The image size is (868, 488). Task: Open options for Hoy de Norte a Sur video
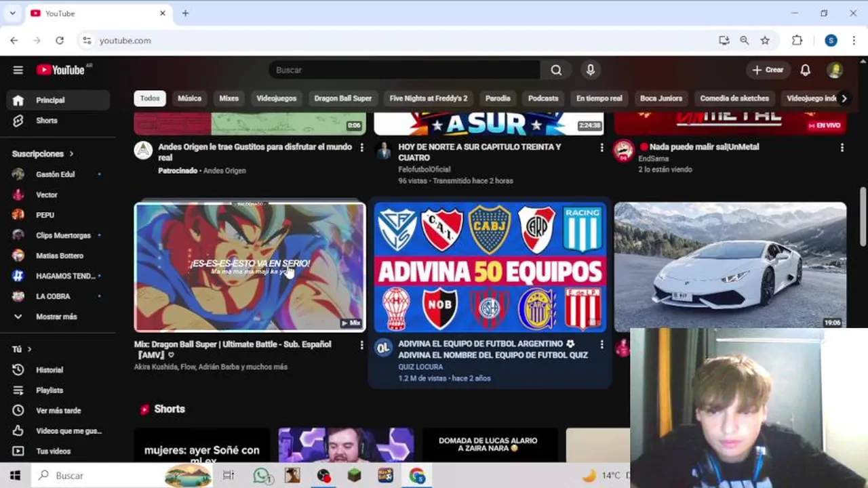(x=601, y=147)
